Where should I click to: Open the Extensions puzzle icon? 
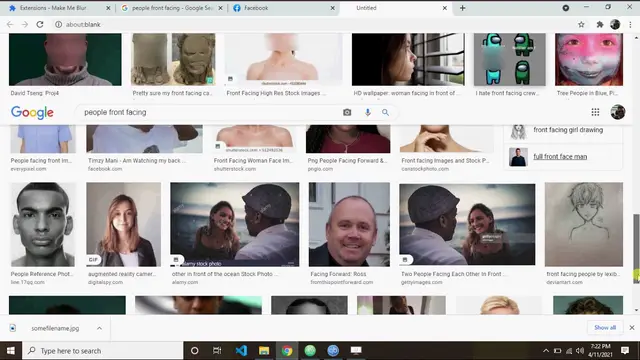click(x=600, y=24)
